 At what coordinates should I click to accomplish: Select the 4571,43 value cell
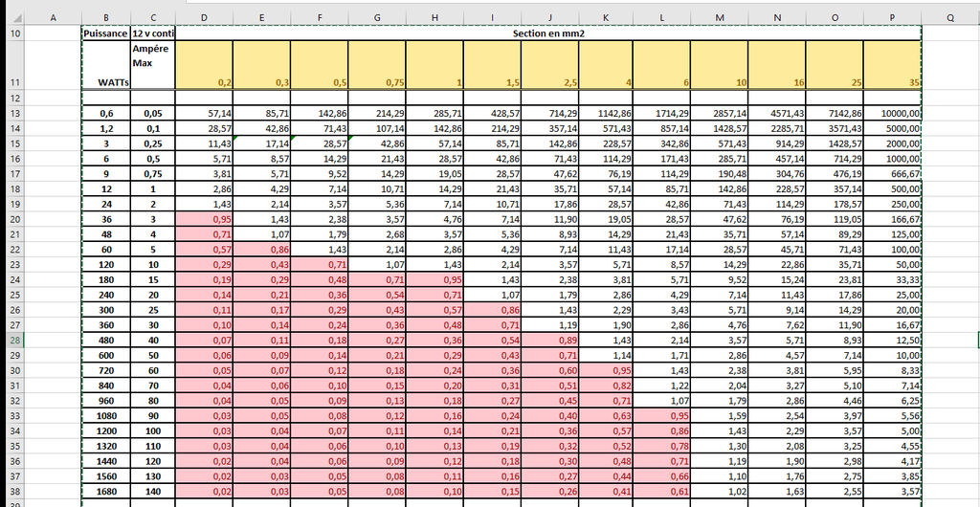point(780,113)
